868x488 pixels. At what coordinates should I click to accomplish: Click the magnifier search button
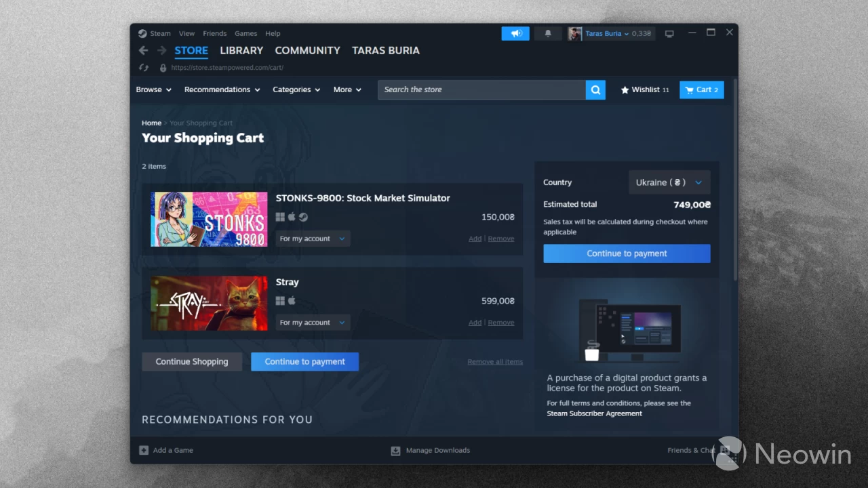click(x=595, y=89)
